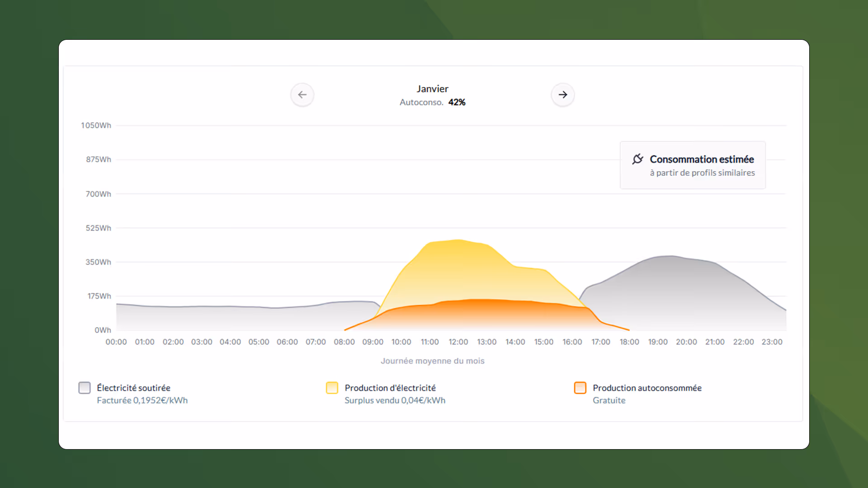
Task: Toggle the Production d'électricité legend swatch
Action: [x=332, y=388]
